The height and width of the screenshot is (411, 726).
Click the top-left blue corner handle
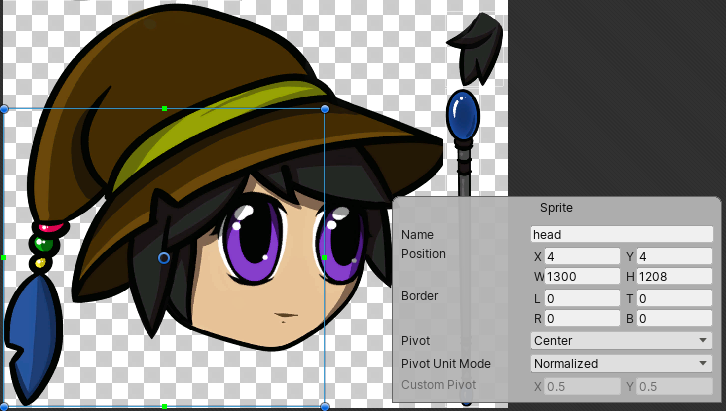[4, 108]
